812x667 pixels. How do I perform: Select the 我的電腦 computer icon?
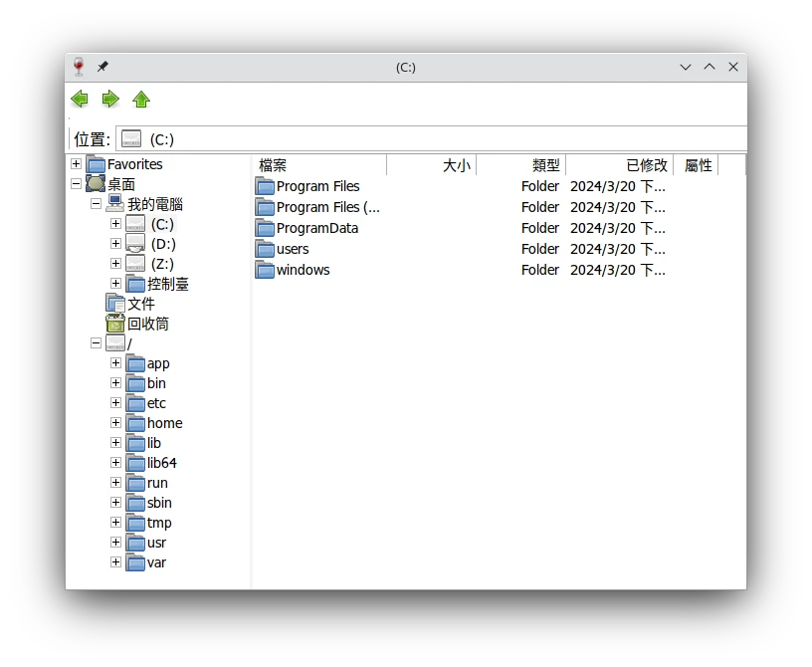point(115,204)
